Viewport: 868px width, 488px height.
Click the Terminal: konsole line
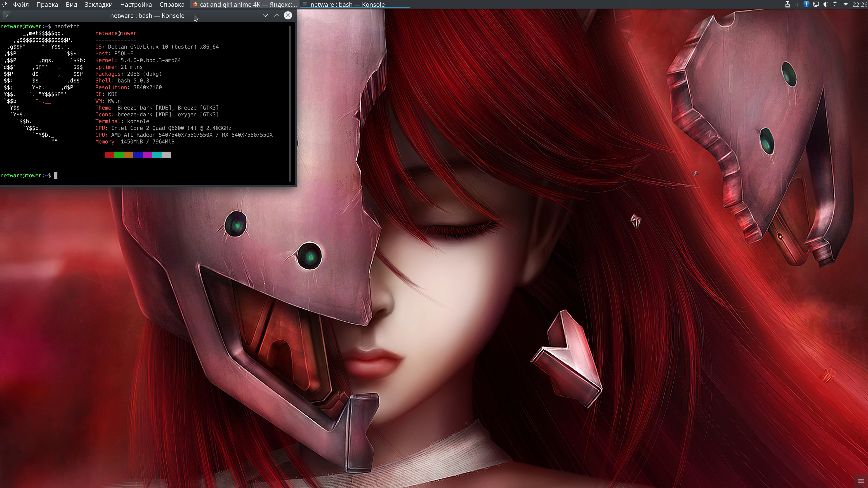122,121
